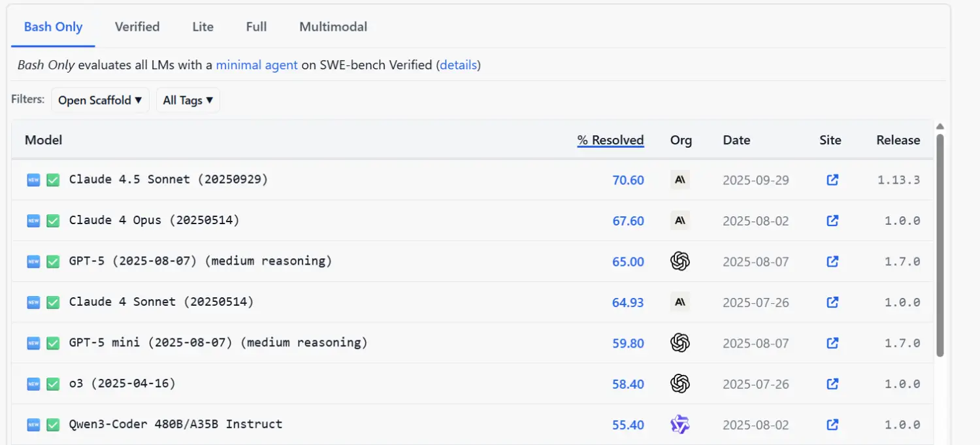Open the details link
This screenshot has width=980, height=445.
pos(459,65)
